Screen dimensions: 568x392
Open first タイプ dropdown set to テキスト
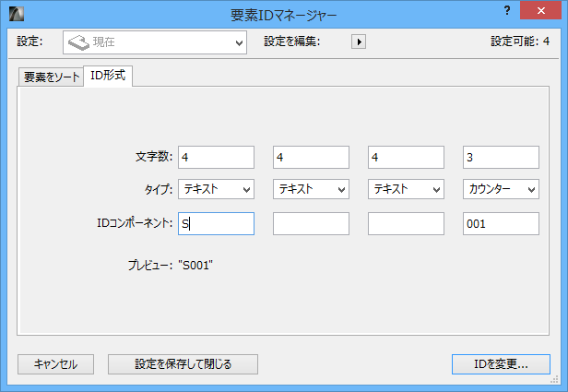[x=217, y=189]
